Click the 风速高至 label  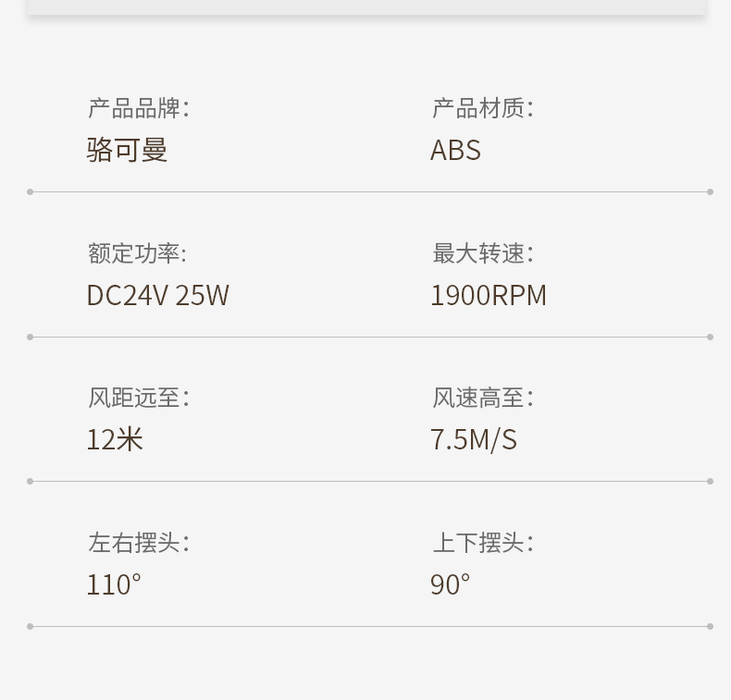(483, 398)
